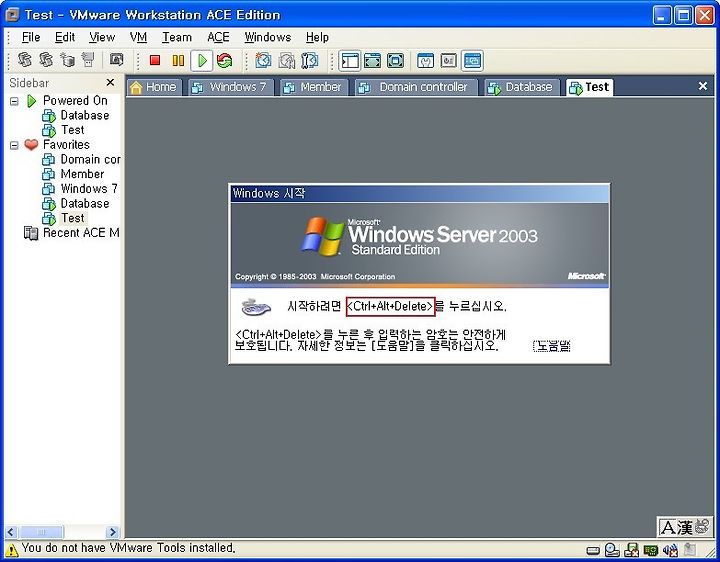The width and height of the screenshot is (720, 562).
Task: Select the Recent ACE M… sidebar item
Action: tap(81, 233)
